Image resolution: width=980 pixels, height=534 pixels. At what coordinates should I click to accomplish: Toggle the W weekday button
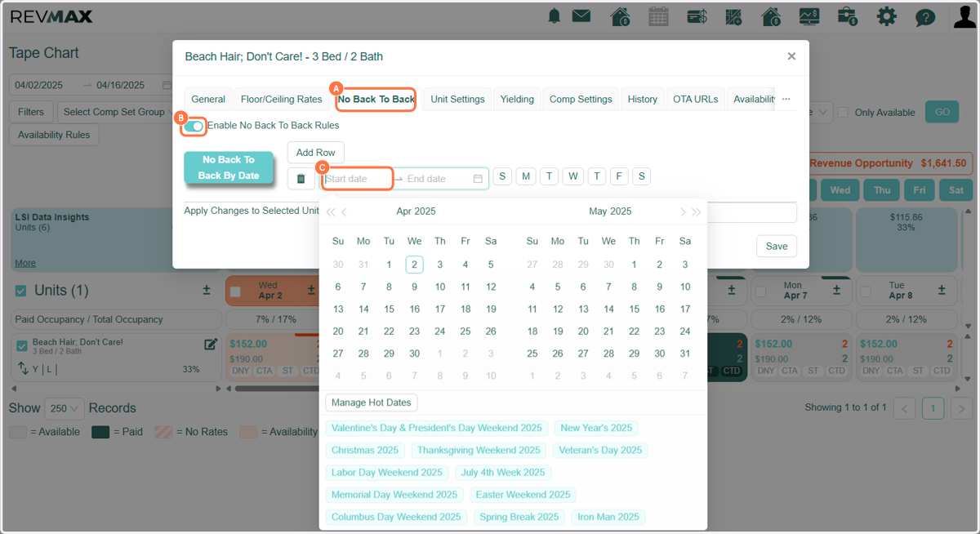pos(573,176)
